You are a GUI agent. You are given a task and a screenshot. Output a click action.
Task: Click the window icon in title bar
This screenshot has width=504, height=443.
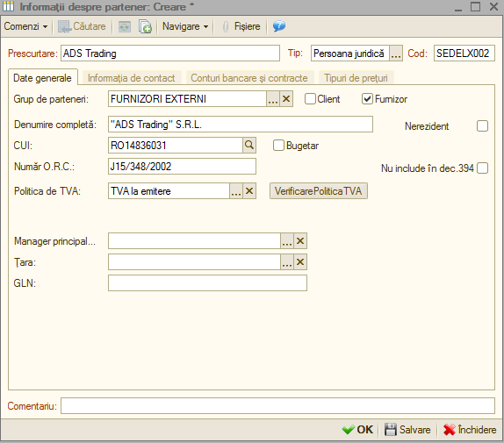pyautogui.click(x=9, y=6)
